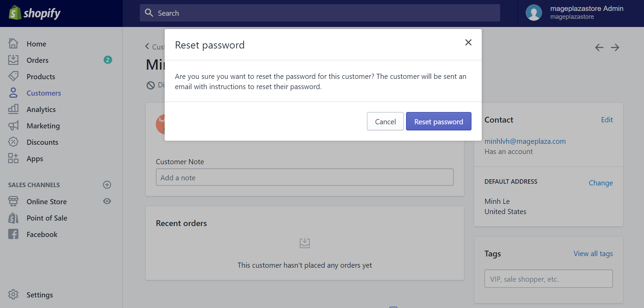Open Orders using its package icon

coord(13,60)
